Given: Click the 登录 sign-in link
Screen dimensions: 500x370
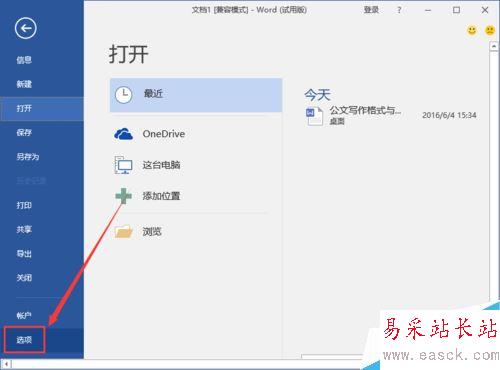Looking at the screenshot, I should (x=371, y=10).
